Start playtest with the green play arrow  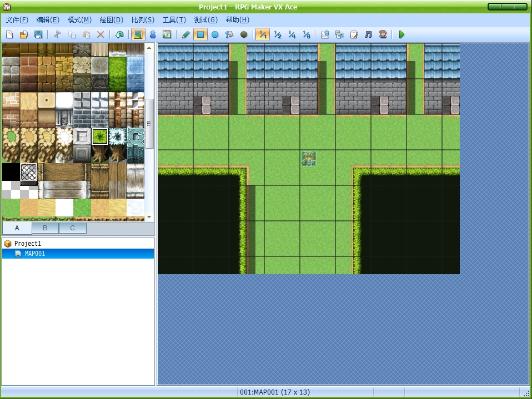(x=401, y=34)
